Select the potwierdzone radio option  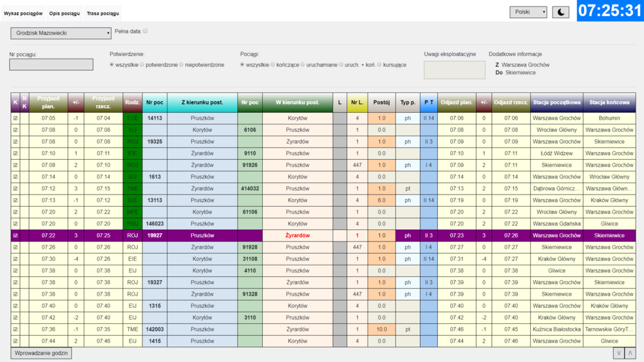point(143,65)
